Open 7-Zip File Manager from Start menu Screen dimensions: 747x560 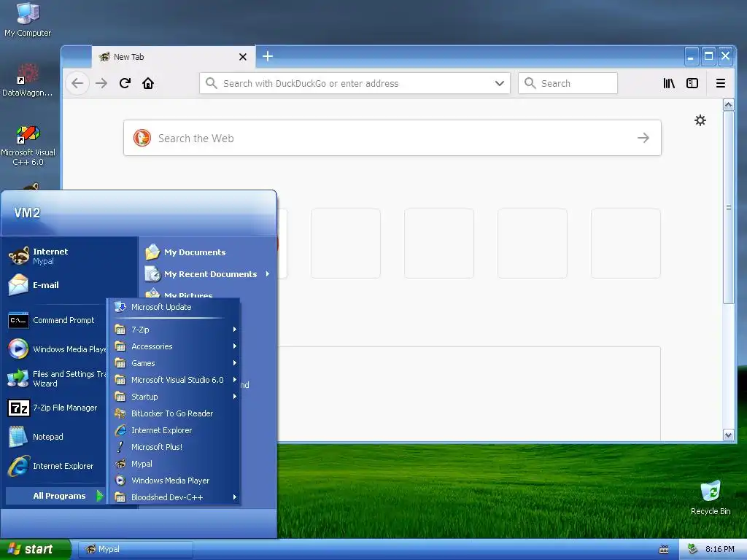pos(56,408)
